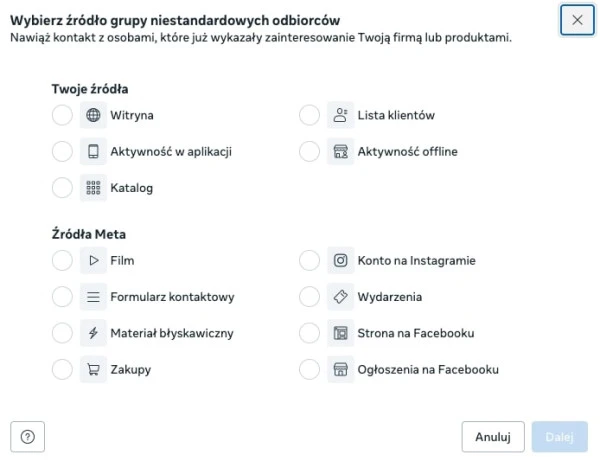The height and width of the screenshot is (461, 600).
Task: Select the Lista klientów radio option
Action: pos(309,115)
